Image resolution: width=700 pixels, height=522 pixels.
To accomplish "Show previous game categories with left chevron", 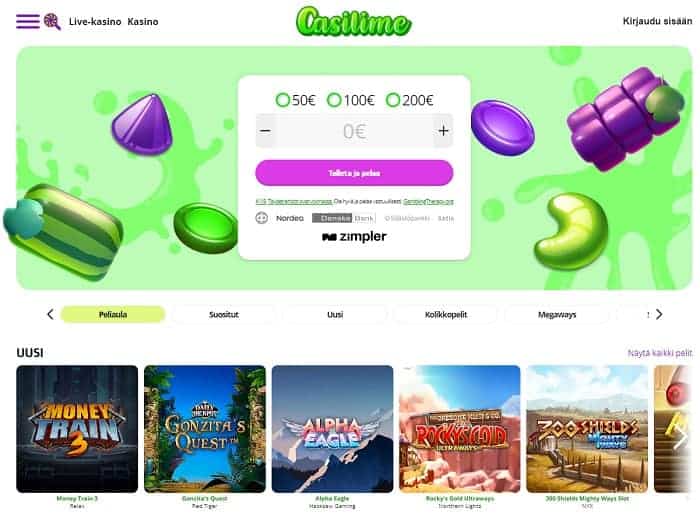I will point(50,314).
